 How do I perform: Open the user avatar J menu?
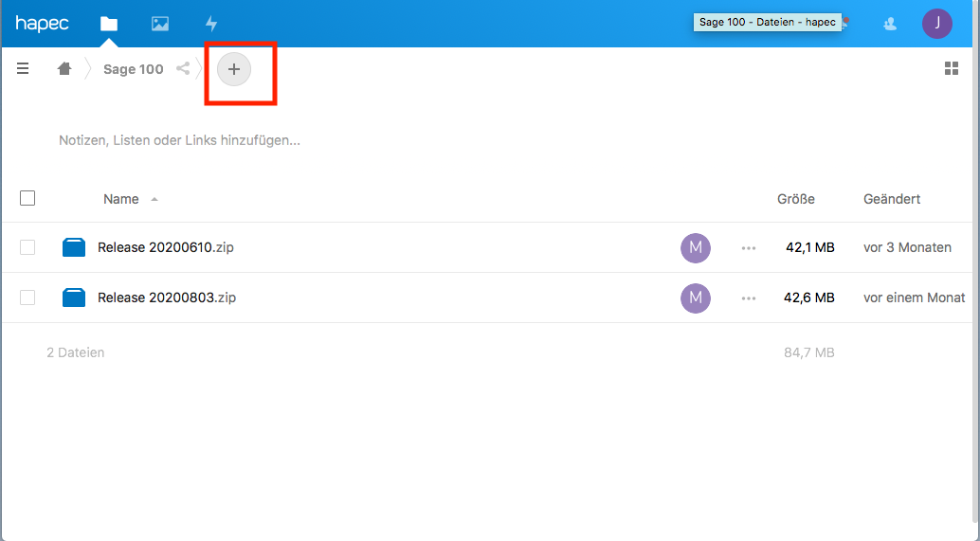(936, 24)
